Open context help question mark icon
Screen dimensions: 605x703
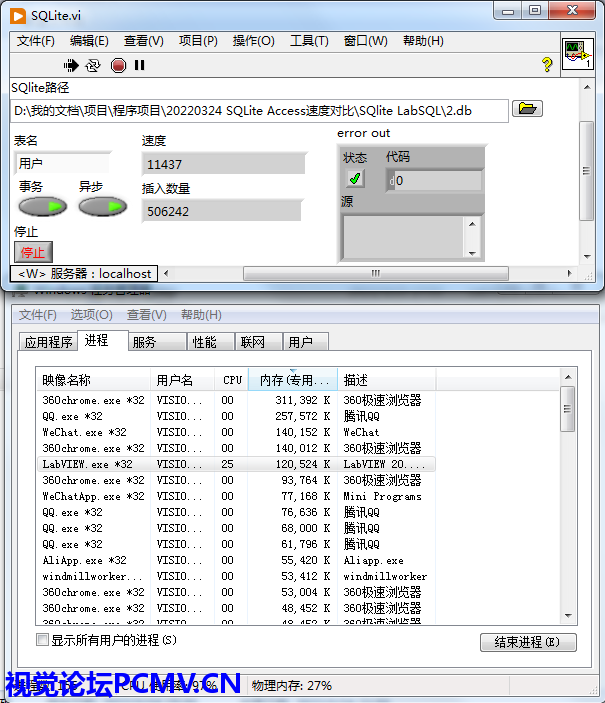tap(547, 65)
